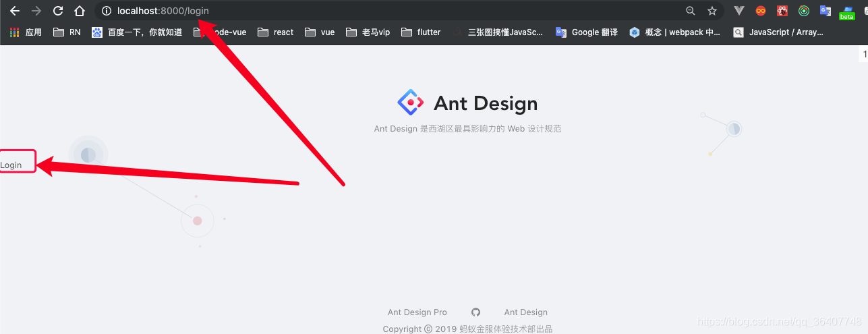Open the browser home page

coord(80,11)
